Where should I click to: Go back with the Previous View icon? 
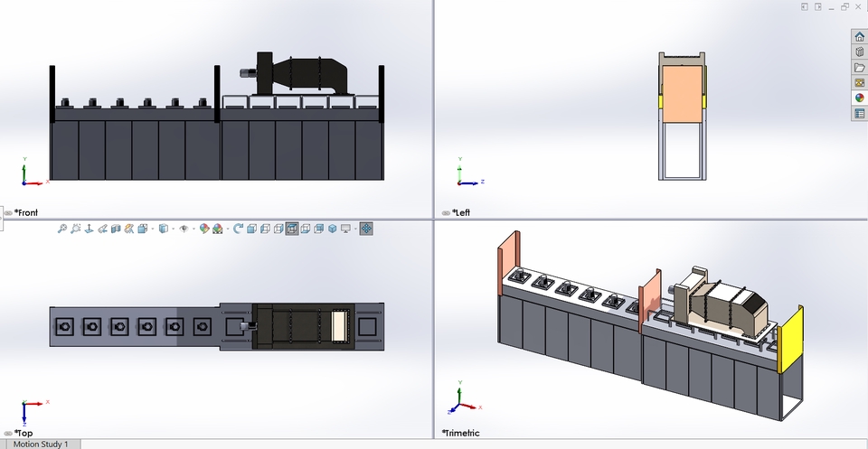[x=102, y=229]
